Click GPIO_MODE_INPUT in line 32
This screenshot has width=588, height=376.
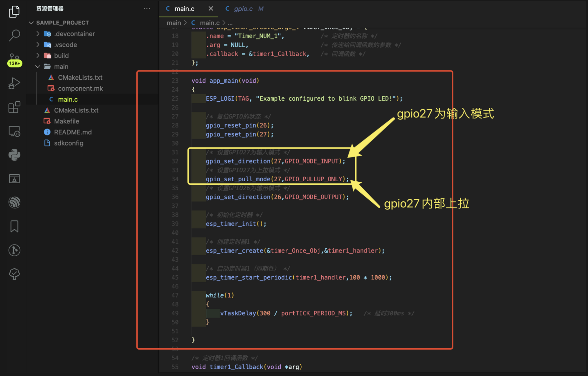(x=311, y=161)
